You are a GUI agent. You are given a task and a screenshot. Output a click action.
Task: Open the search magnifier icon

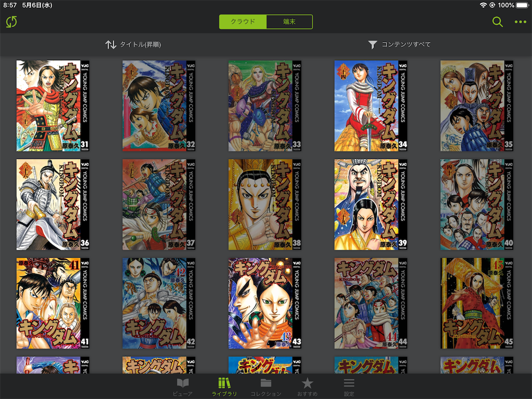(497, 22)
